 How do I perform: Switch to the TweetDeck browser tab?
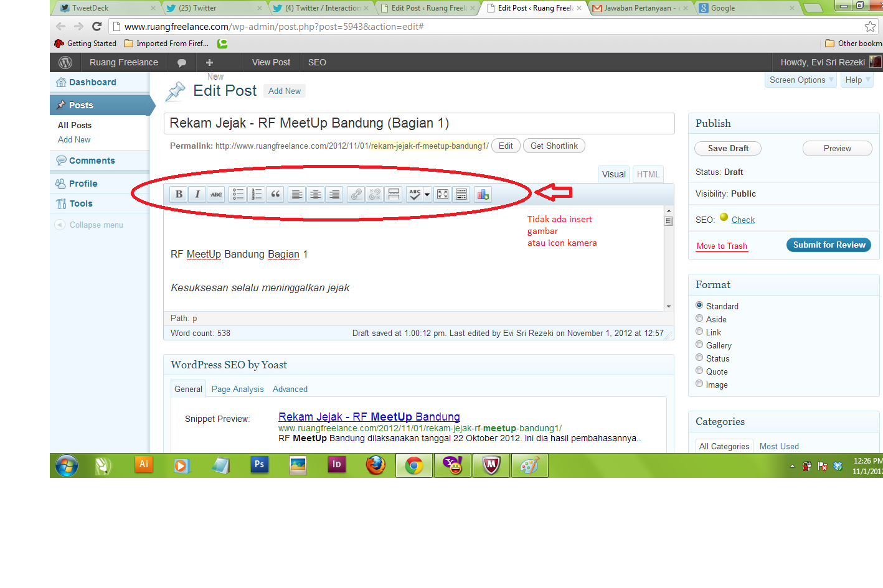click(107, 8)
